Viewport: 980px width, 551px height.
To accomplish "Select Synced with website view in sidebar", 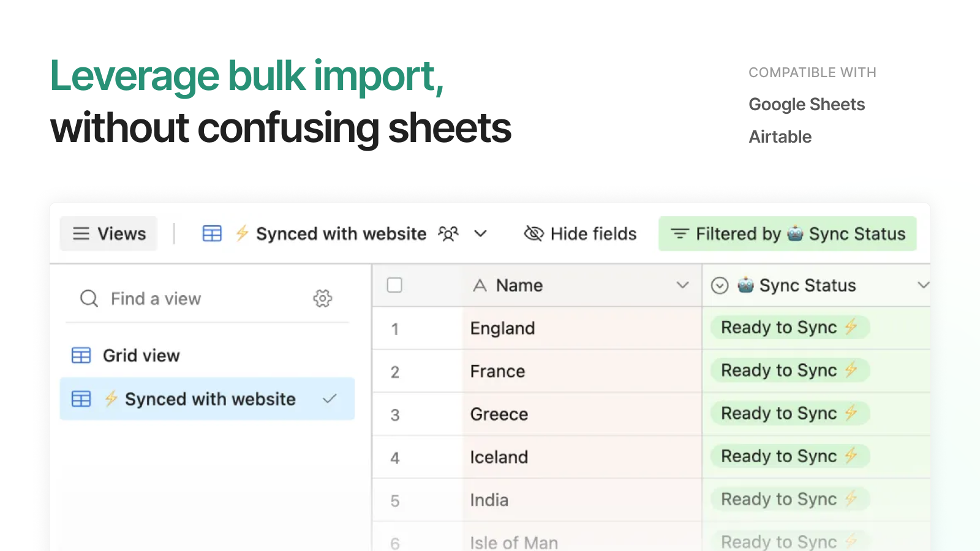I will (x=207, y=399).
